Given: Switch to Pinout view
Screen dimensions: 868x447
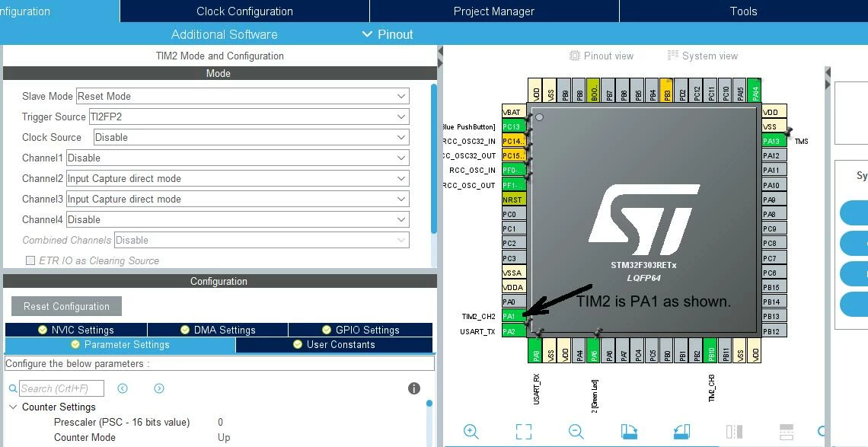Looking at the screenshot, I should (602, 56).
